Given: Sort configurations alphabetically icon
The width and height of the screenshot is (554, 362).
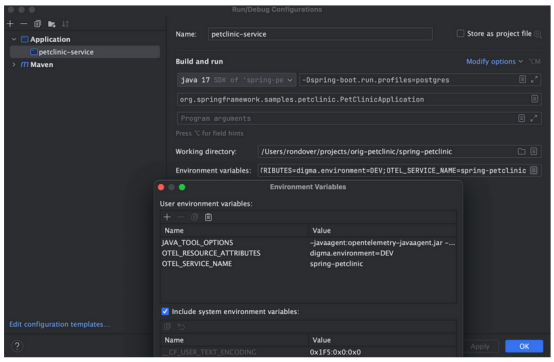Looking at the screenshot, I should pos(65,24).
